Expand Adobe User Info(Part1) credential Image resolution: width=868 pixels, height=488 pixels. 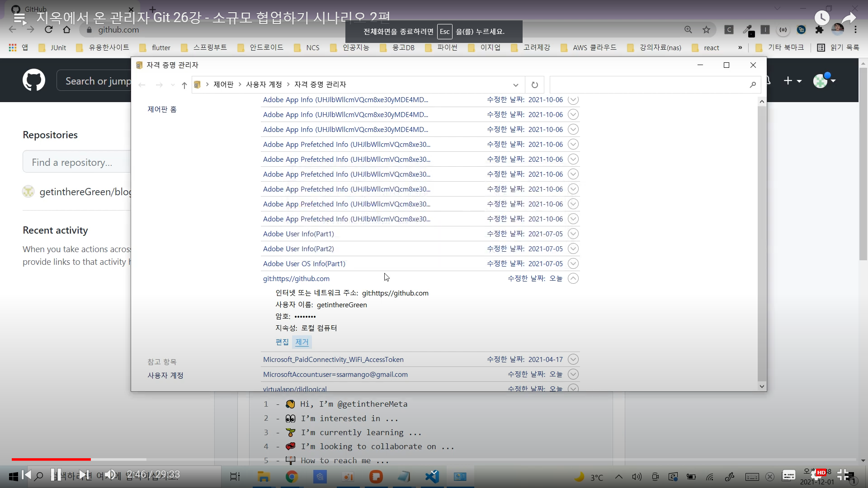pos(573,234)
